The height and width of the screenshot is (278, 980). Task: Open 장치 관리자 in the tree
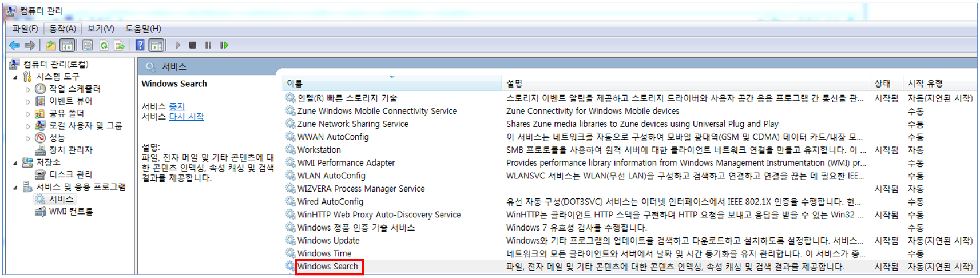70,150
